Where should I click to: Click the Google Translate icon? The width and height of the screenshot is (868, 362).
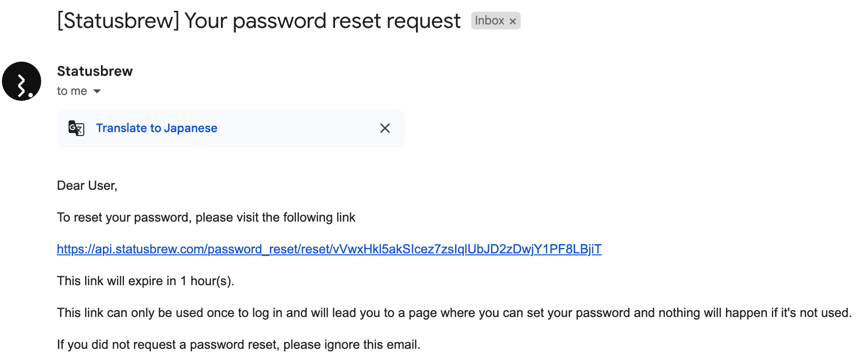tap(76, 128)
